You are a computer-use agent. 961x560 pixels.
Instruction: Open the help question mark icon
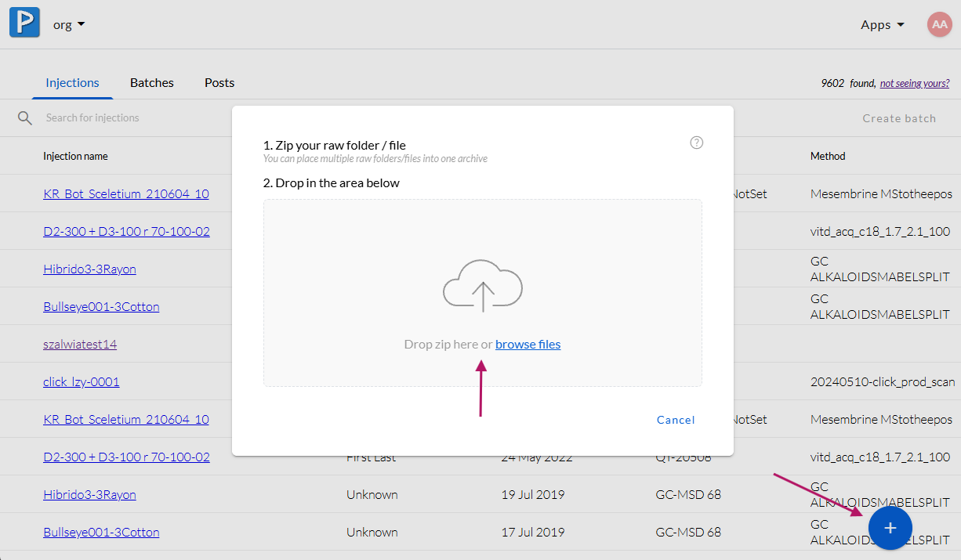[x=696, y=143]
